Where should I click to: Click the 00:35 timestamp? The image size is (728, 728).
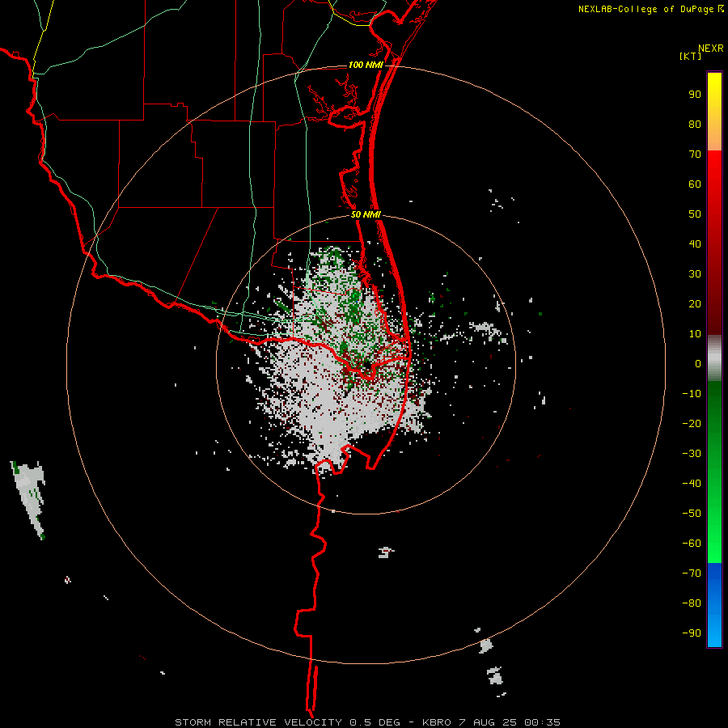click(x=542, y=722)
